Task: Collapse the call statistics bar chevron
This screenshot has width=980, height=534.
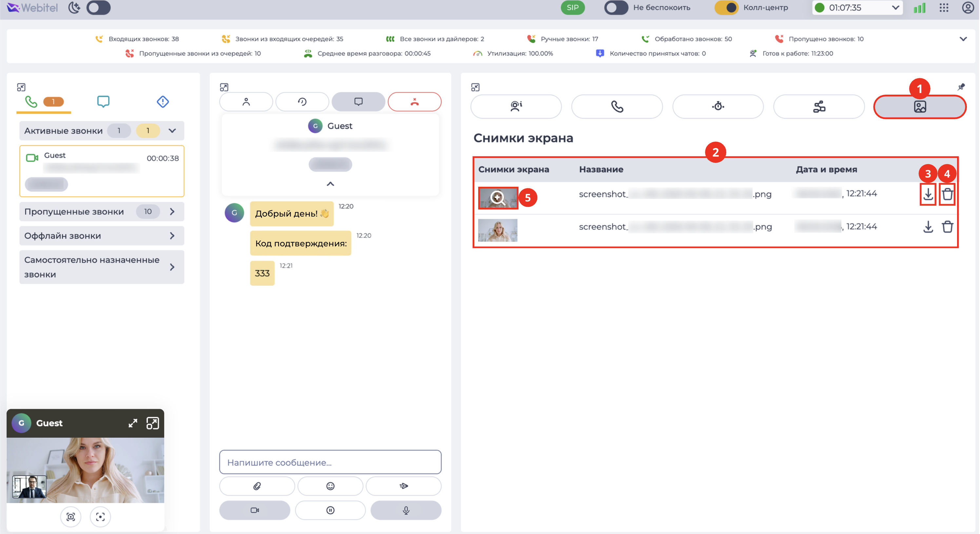Action: (x=963, y=39)
